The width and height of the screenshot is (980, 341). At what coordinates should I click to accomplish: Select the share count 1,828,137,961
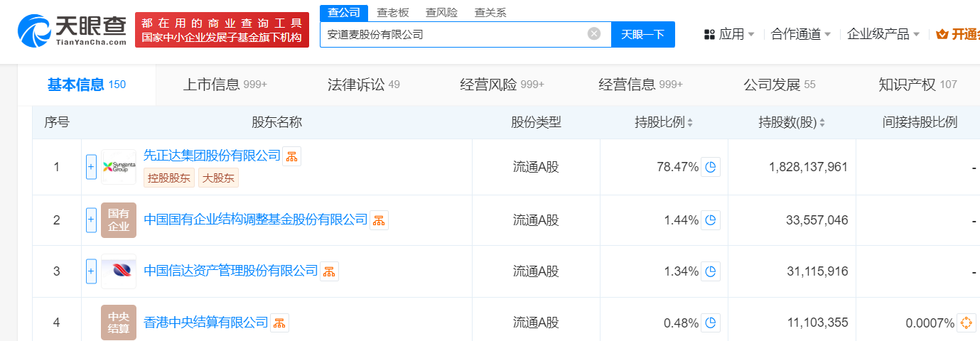(x=809, y=167)
